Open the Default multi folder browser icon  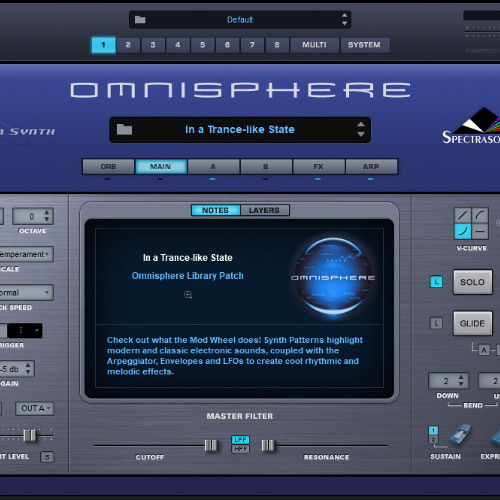tap(140, 20)
